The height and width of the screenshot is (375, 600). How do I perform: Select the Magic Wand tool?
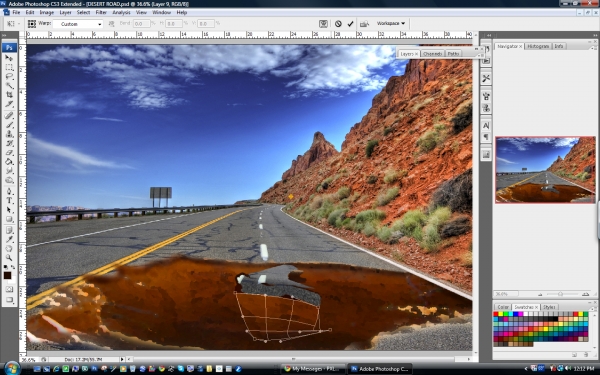tap(9, 85)
